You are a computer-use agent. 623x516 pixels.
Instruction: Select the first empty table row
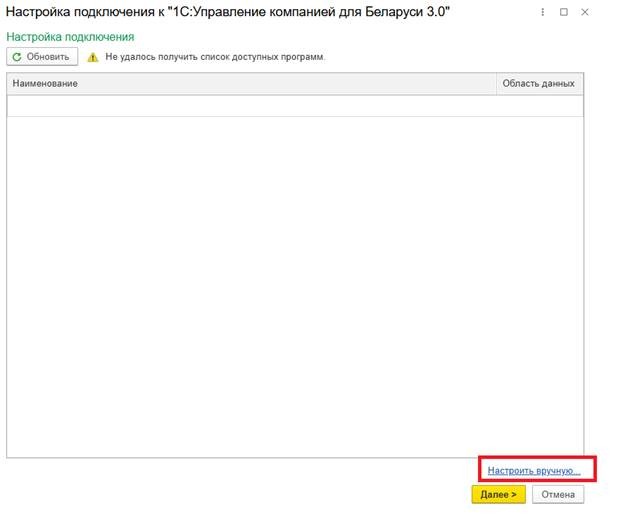tap(295, 106)
